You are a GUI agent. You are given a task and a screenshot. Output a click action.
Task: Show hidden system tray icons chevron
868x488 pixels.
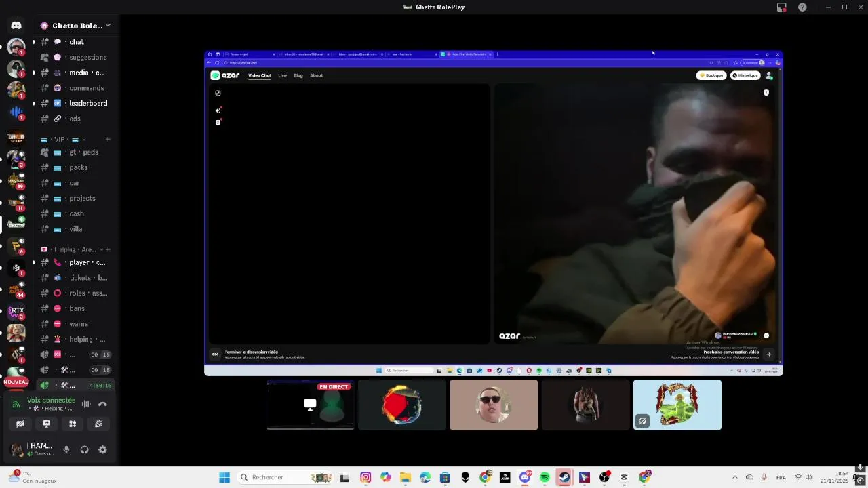[x=735, y=477]
